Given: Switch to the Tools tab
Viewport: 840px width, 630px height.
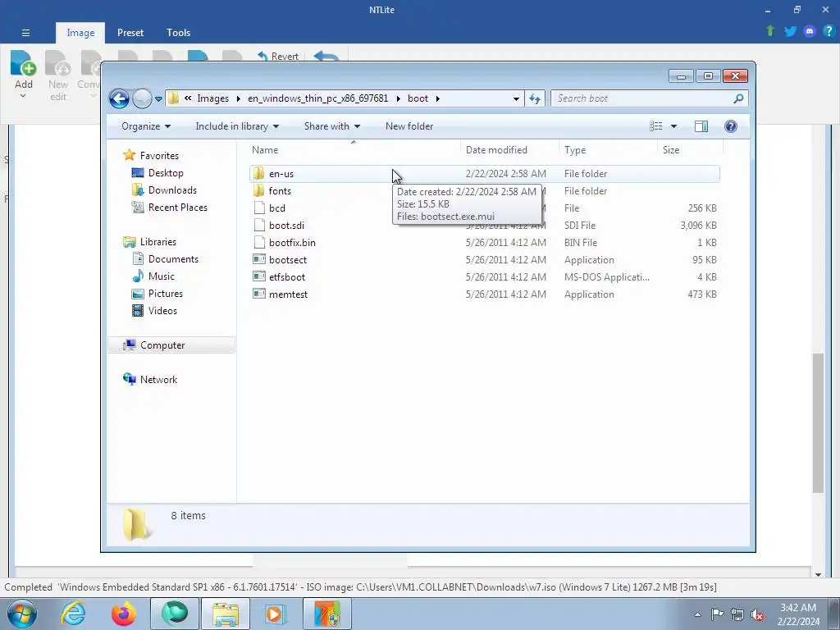Looking at the screenshot, I should point(178,33).
